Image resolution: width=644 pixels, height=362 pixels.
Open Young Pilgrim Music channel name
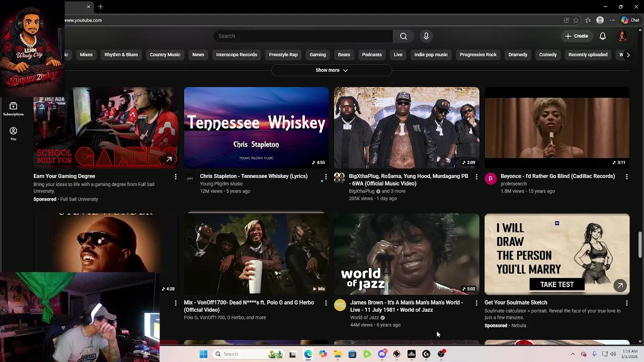point(221,184)
